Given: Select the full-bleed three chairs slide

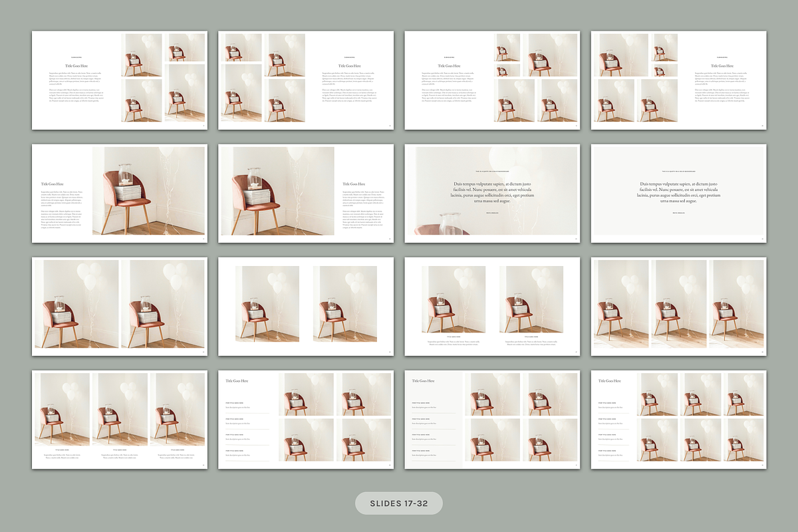Looking at the screenshot, I should click(x=678, y=303).
